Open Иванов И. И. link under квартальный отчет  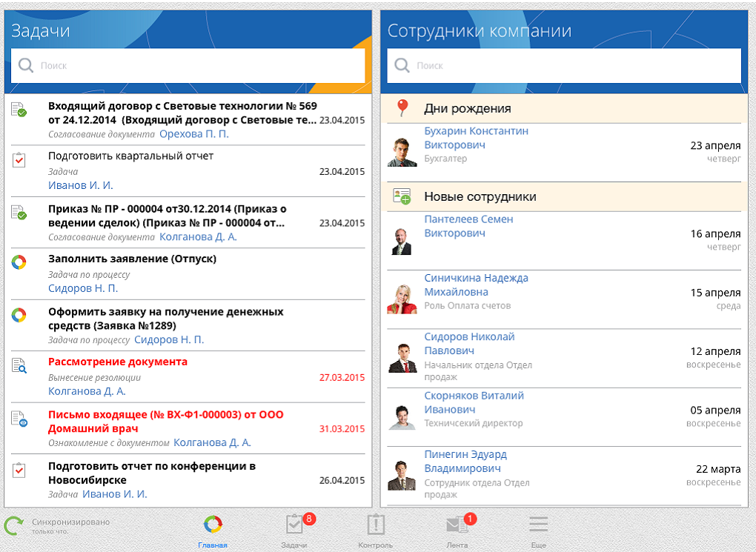point(81,185)
